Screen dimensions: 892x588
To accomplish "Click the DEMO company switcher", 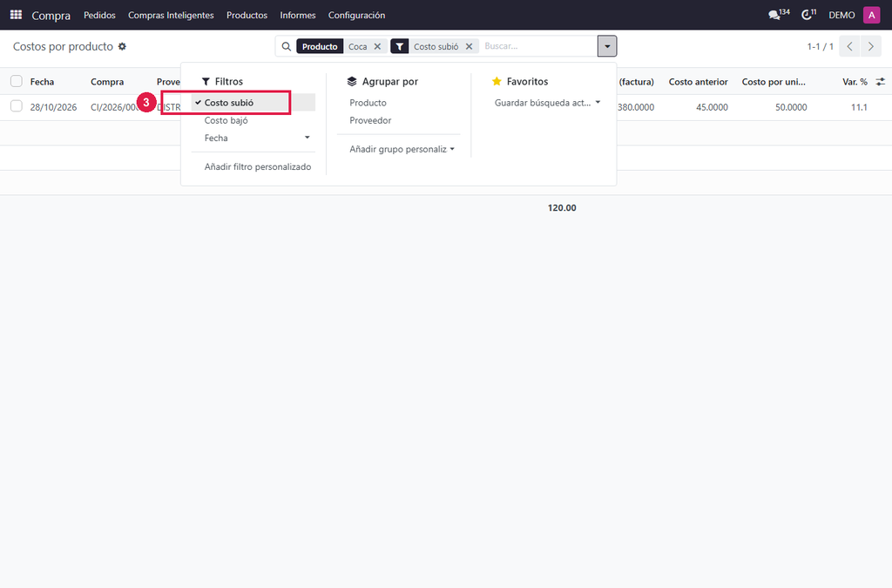I will click(x=841, y=15).
